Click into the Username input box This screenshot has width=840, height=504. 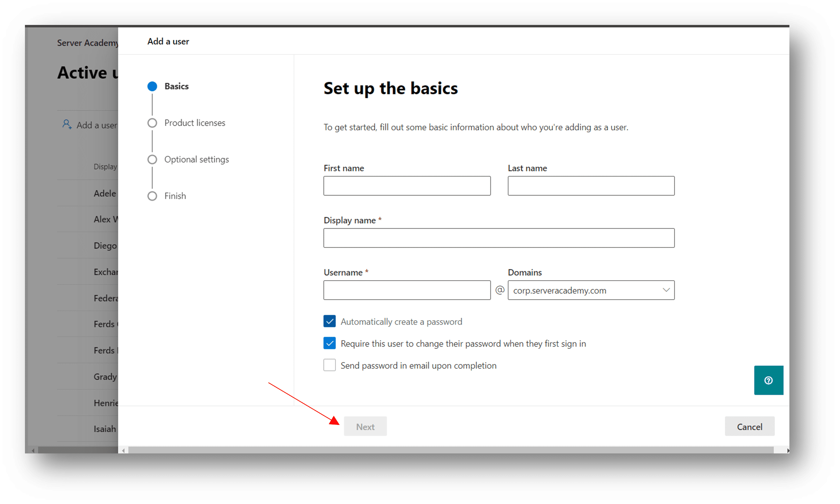(x=407, y=290)
